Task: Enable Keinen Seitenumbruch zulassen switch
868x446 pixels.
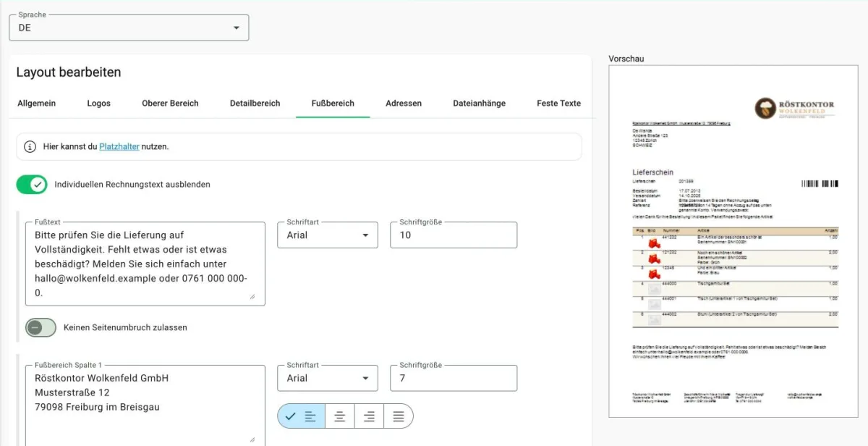Action: [x=41, y=327]
